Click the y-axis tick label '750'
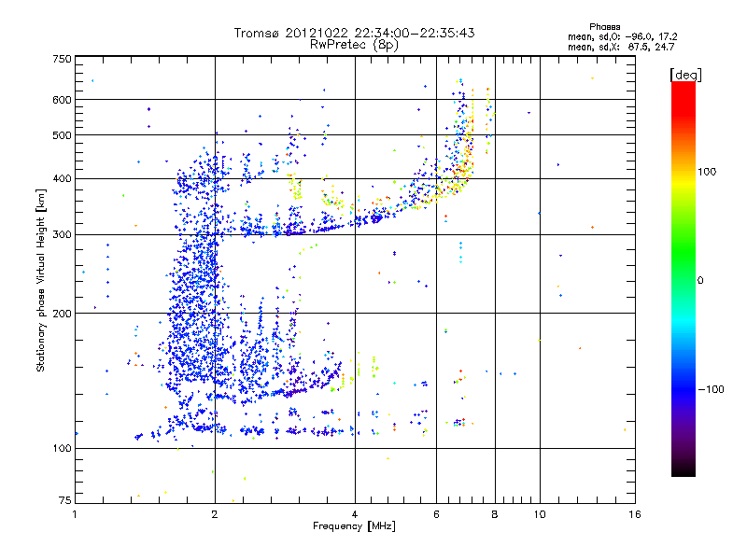 point(62,59)
